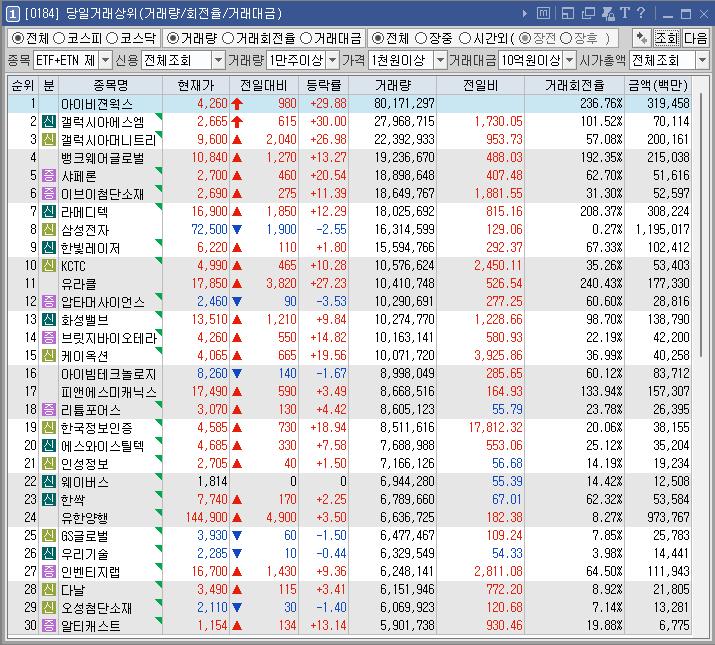Open font settings with the T icon

[x=625, y=13]
